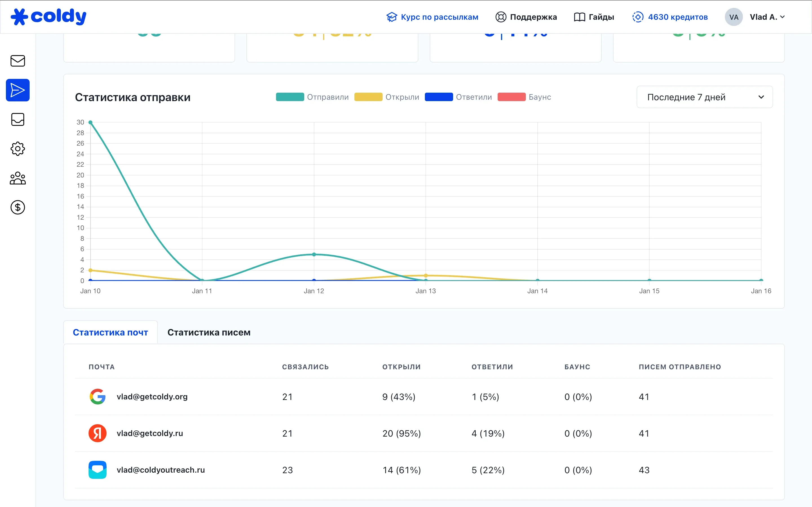The height and width of the screenshot is (507, 812).
Task: Open the inbox tray sidebar icon
Action: point(18,119)
